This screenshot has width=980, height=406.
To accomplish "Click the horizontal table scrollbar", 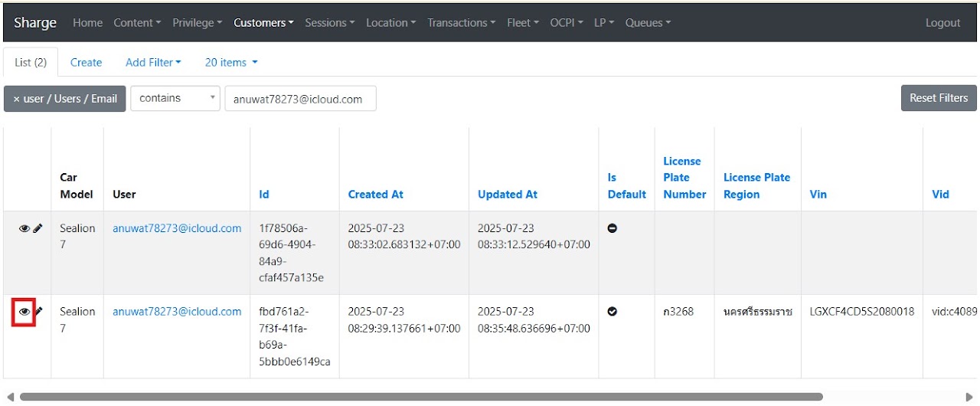I will point(421,397).
